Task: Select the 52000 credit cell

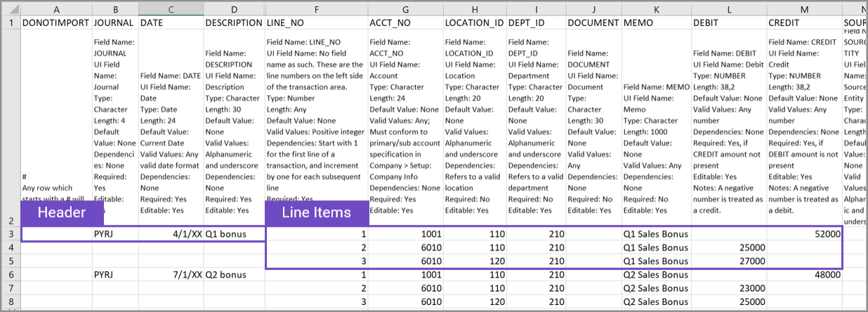Action: click(804, 234)
